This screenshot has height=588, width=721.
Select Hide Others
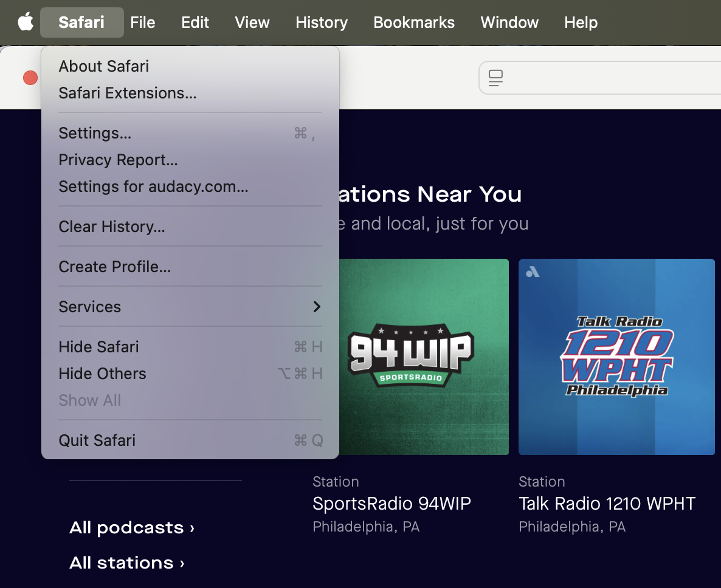click(x=102, y=374)
